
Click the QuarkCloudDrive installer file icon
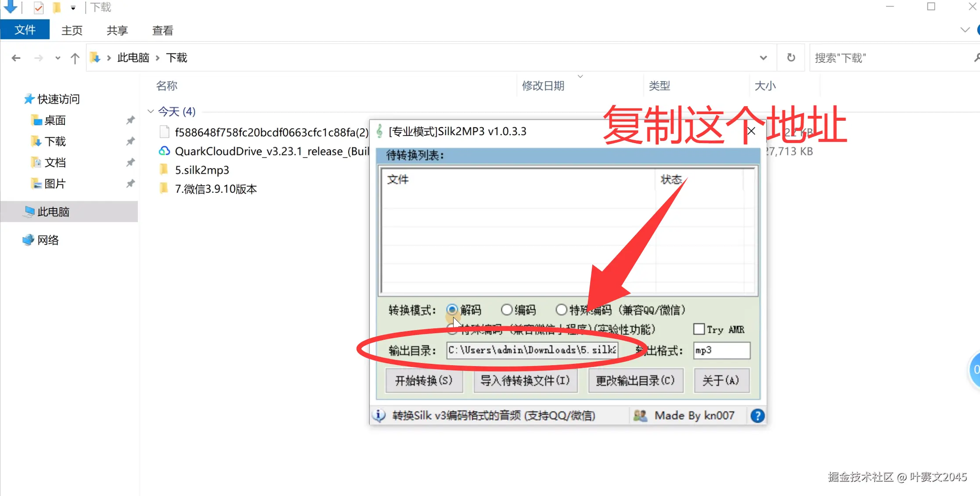(x=164, y=151)
